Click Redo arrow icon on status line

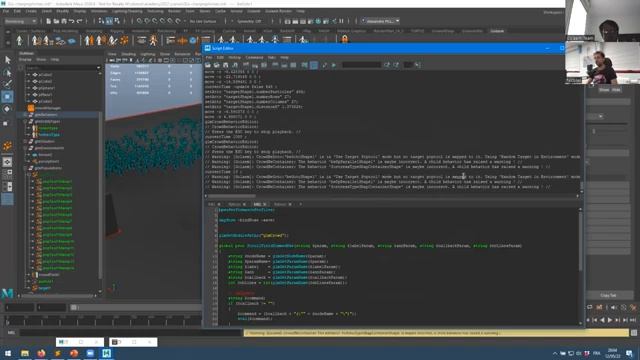79,21
